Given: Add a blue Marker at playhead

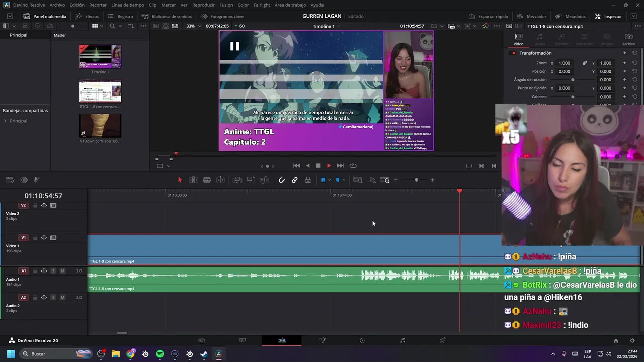Looking at the screenshot, I should (x=338, y=180).
